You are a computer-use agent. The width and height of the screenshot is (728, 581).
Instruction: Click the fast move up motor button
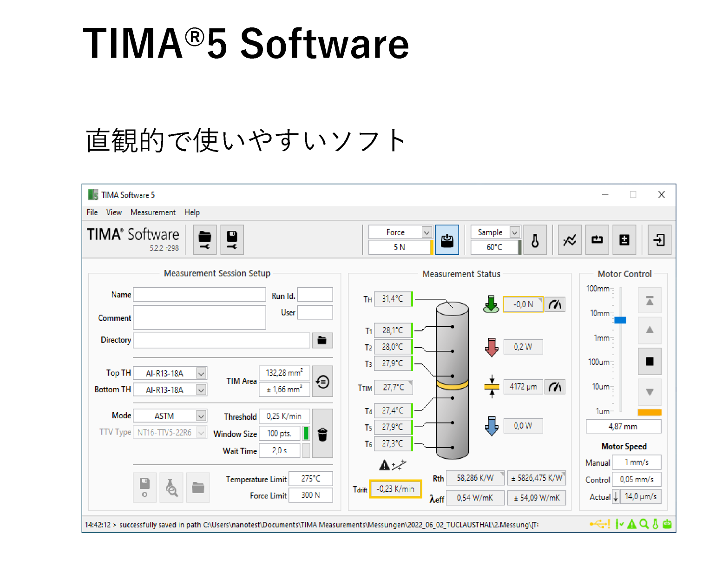pyautogui.click(x=649, y=300)
